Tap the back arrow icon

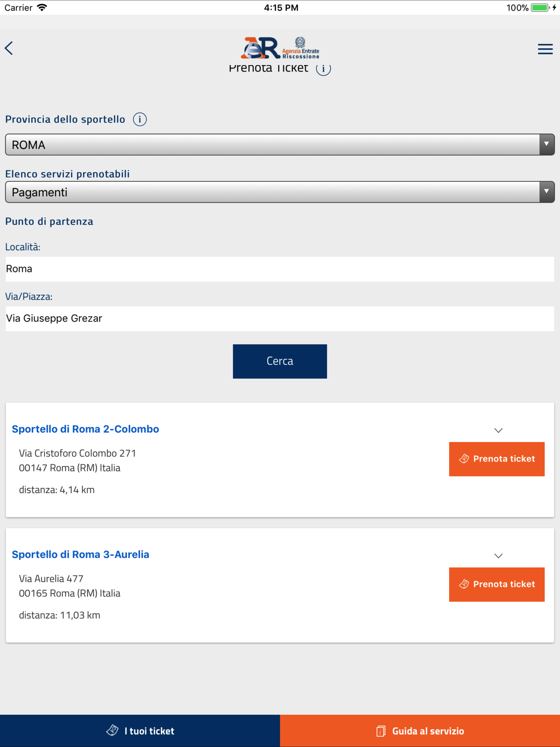(x=9, y=48)
